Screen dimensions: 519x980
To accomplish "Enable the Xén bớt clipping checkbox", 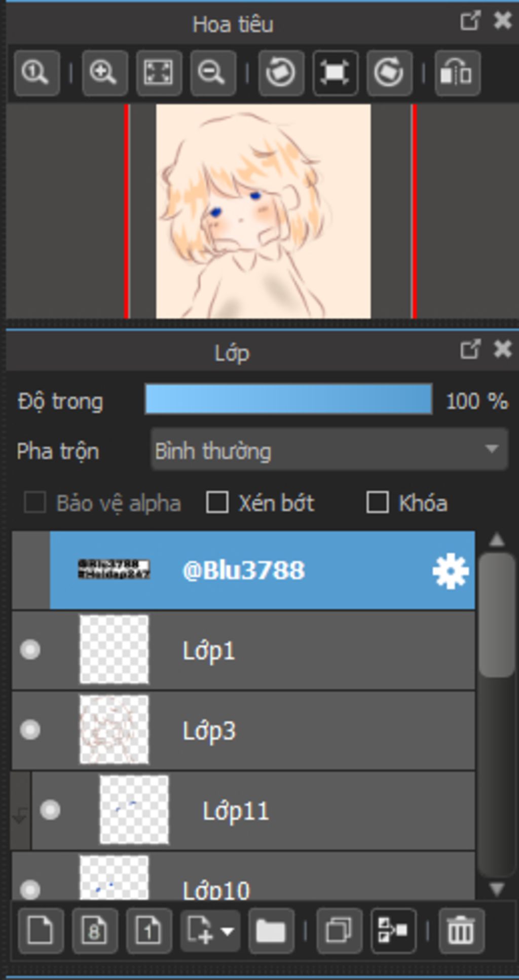I will (x=217, y=503).
